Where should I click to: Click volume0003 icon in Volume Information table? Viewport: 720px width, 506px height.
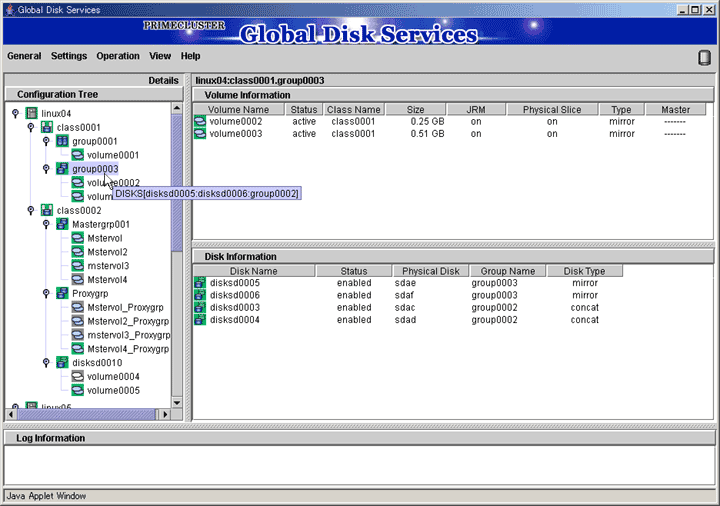pos(200,134)
